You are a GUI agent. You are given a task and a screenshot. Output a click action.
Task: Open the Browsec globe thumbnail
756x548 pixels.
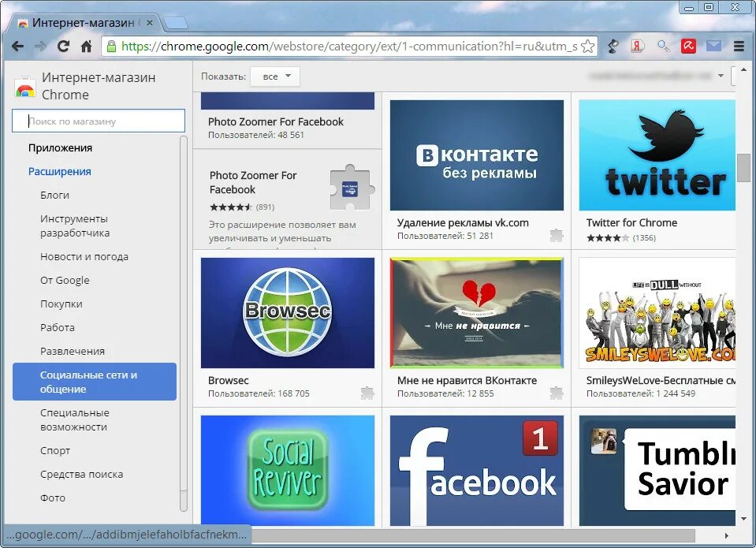pyautogui.click(x=288, y=313)
